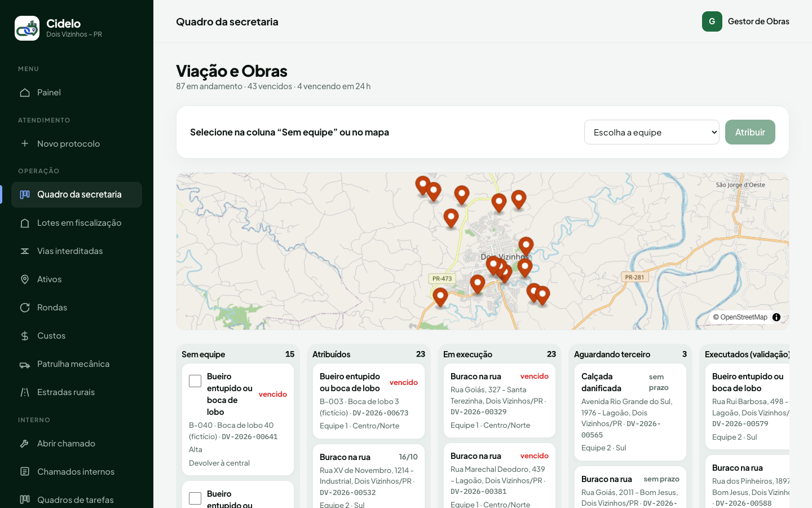812x508 pixels.
Task: Click the Atribuir button
Action: 750,132
